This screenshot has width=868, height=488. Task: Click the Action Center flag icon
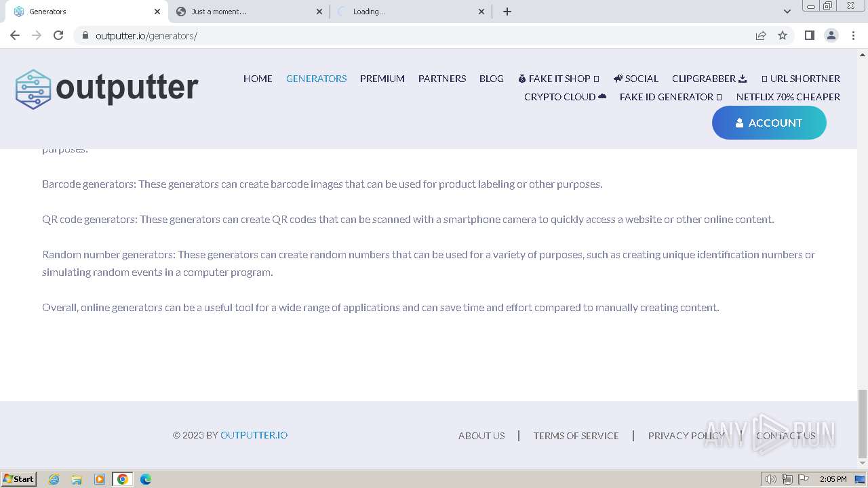[804, 479]
